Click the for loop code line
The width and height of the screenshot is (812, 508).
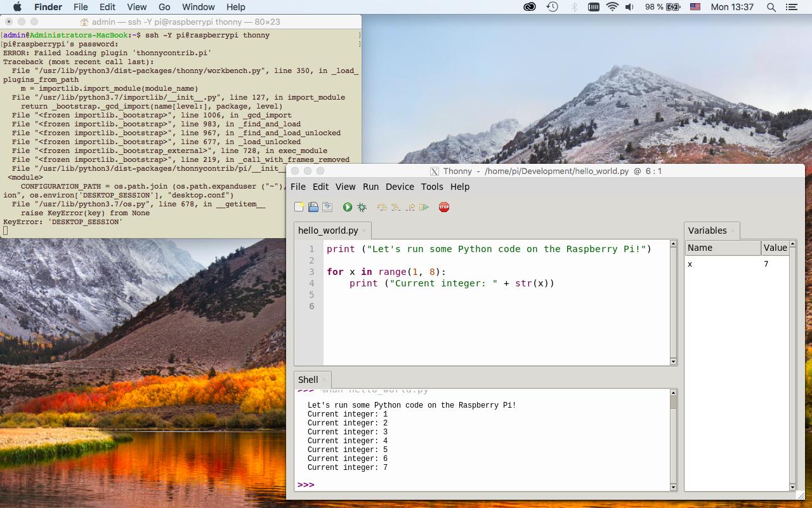coord(386,272)
